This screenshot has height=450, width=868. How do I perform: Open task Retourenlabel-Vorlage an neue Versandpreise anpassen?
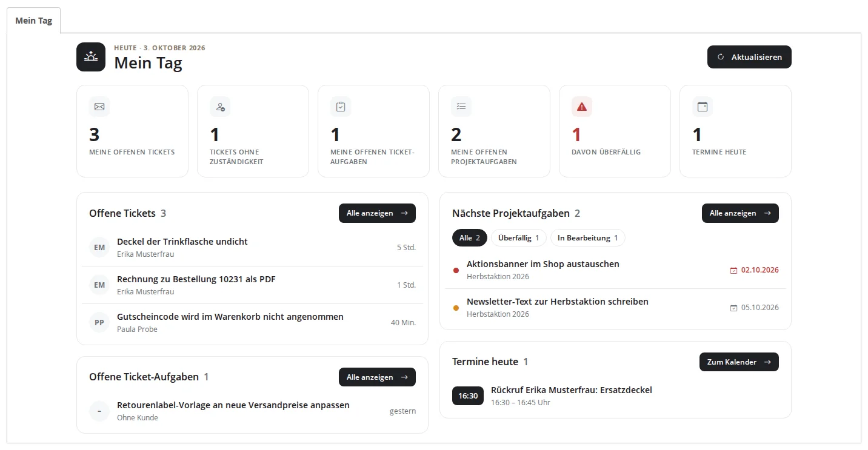click(252, 411)
